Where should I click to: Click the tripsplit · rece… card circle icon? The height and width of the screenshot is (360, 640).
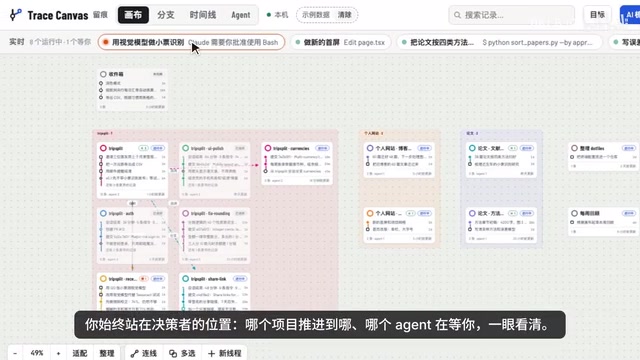coord(103,279)
